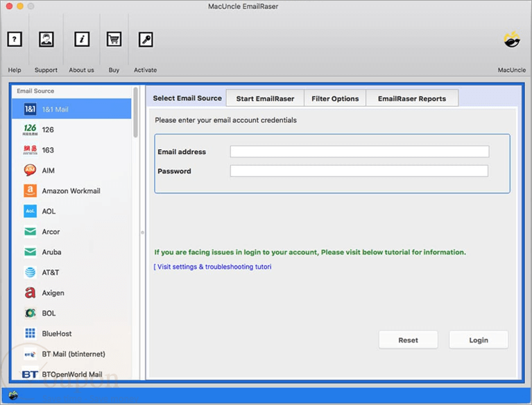Click the BlueHost grid icon
This screenshot has width=532, height=405.
coord(31,333)
